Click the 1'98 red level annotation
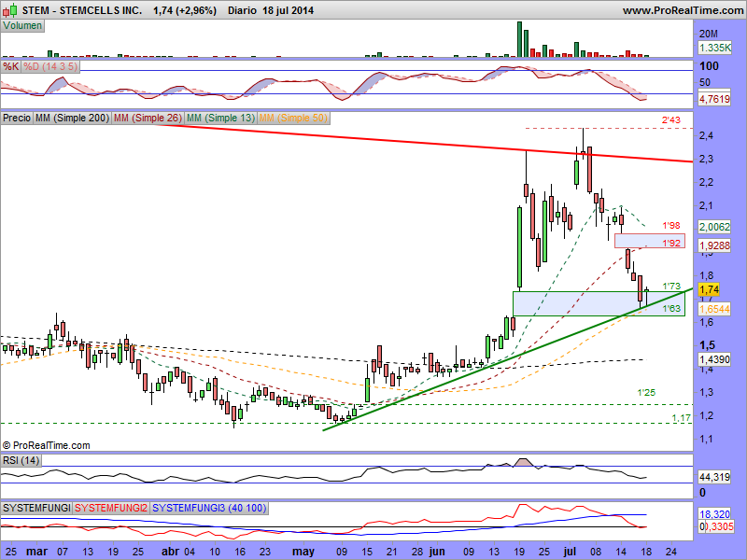Viewport: 747px width, 560px height. (x=670, y=225)
